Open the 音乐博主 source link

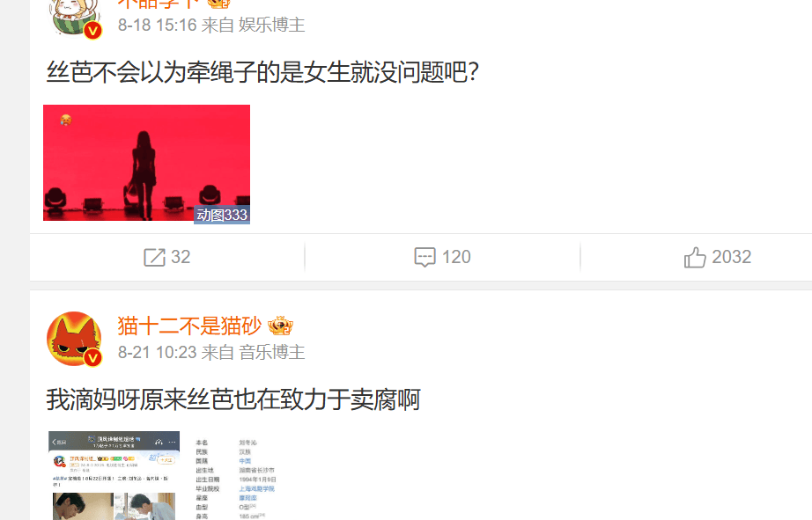[271, 352]
